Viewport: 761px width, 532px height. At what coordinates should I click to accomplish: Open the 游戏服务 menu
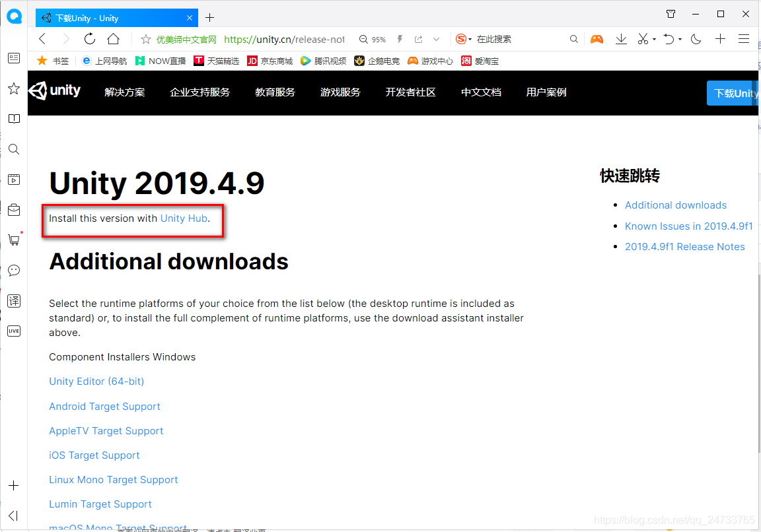[340, 92]
